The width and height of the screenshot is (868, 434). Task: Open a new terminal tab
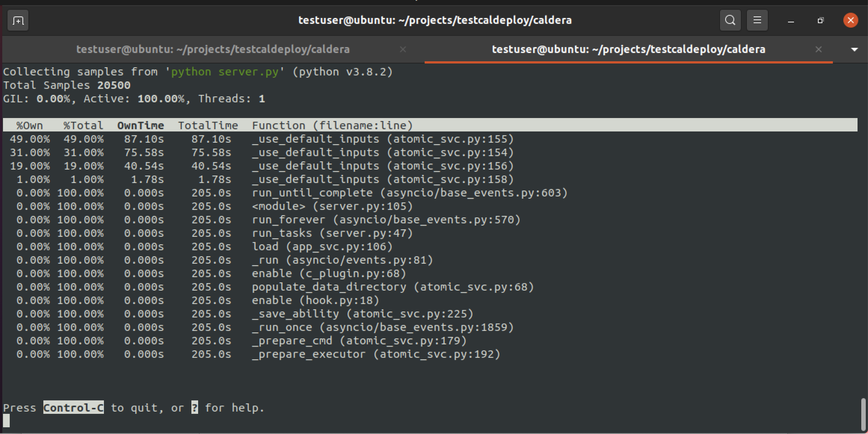pyautogui.click(x=18, y=20)
